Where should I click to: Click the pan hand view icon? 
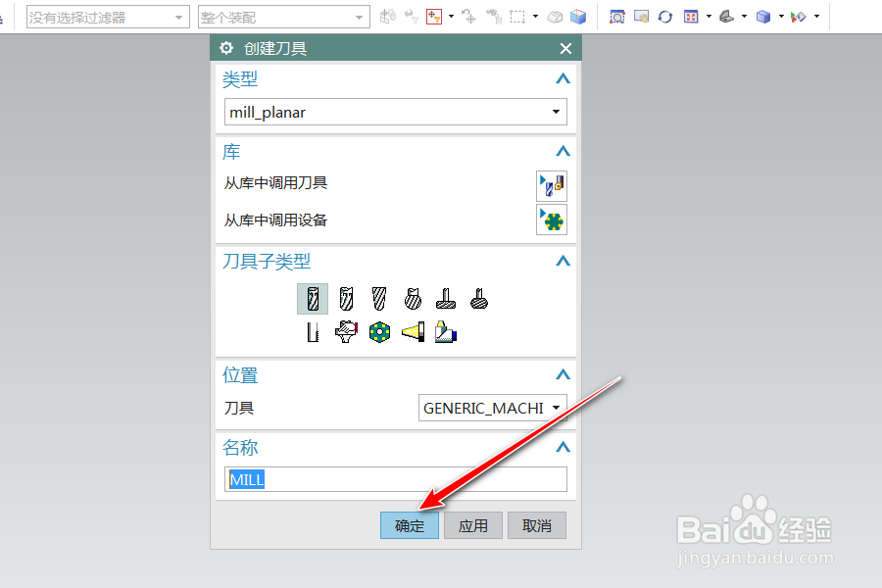coord(641,17)
